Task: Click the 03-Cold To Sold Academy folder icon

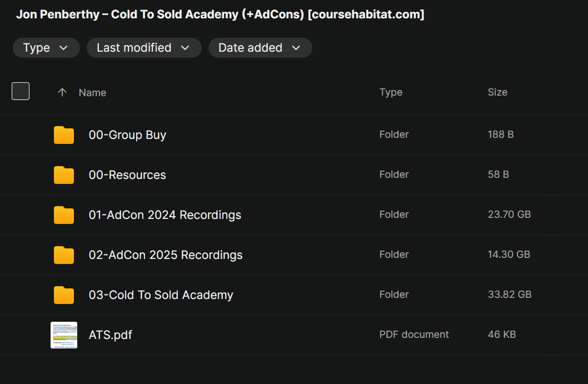Action: 64,295
